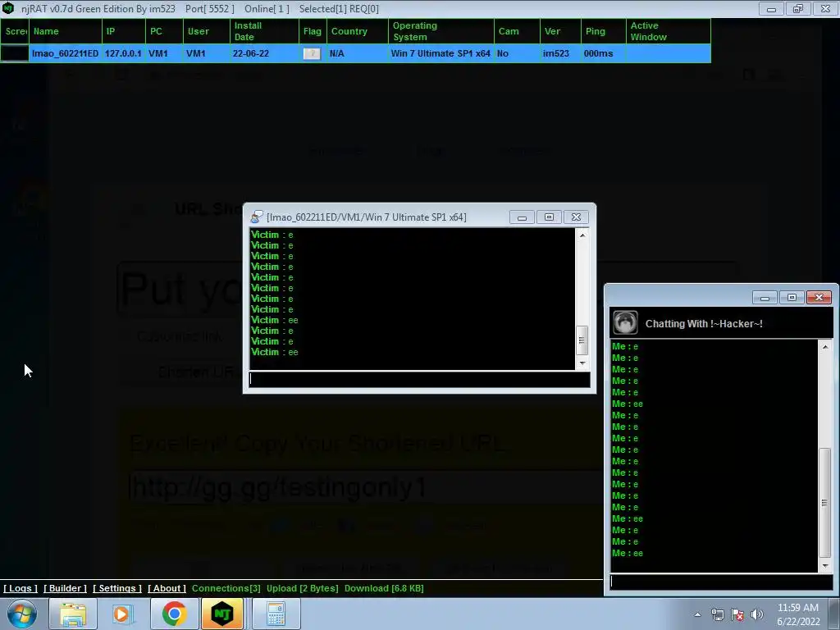Maximize the Chatting With Hacker window
Screen dimensions: 840x630
coord(792,297)
